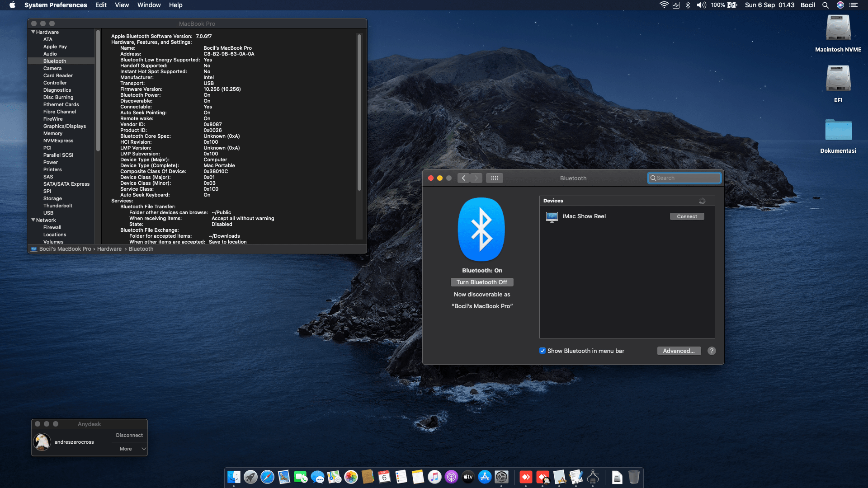Open Launchpad in the Dock
Viewport: 868px width, 488px height.
(250, 477)
